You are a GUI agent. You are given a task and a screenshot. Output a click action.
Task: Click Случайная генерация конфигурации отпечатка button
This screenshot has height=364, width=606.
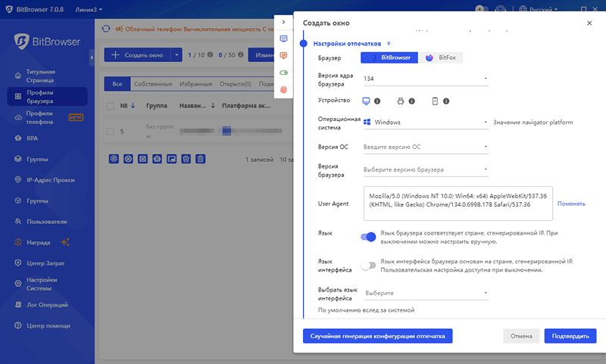coord(377,335)
